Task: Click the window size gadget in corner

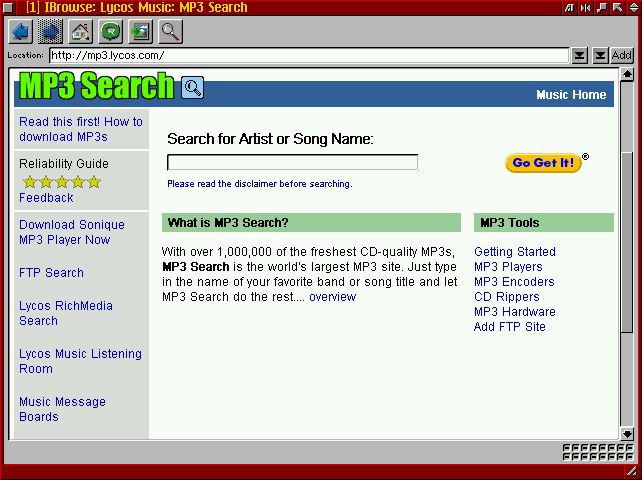Action: [633, 471]
